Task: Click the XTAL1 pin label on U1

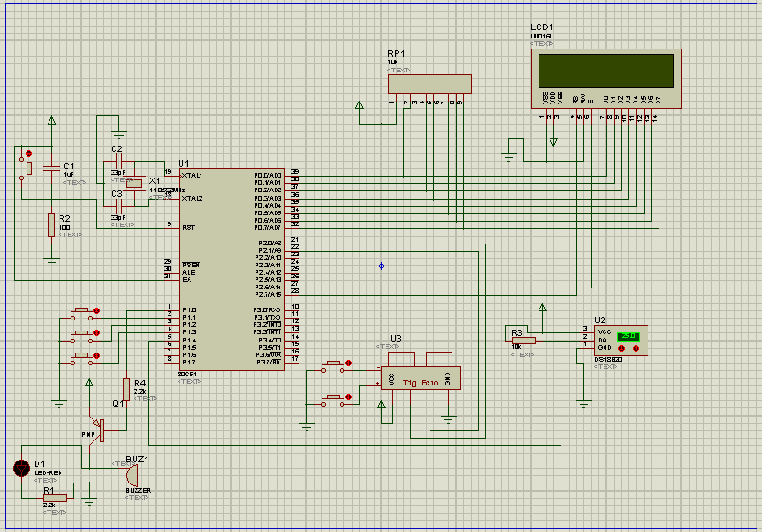Action: pyautogui.click(x=192, y=176)
